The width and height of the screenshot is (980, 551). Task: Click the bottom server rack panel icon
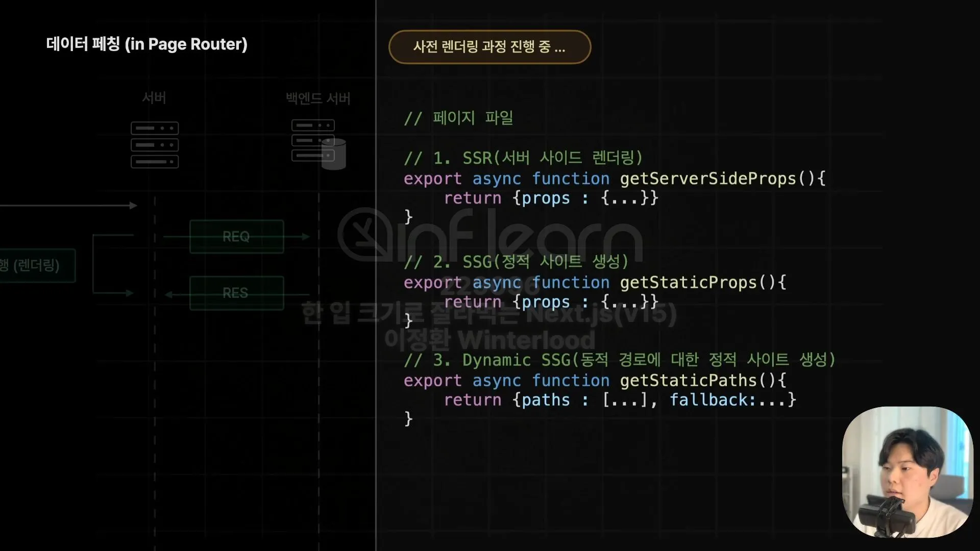(x=155, y=162)
